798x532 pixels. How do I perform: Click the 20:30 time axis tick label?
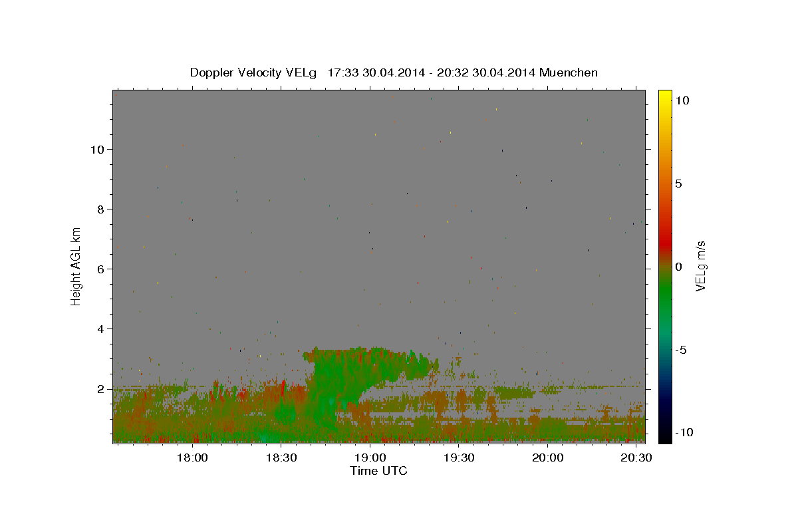[x=636, y=458]
